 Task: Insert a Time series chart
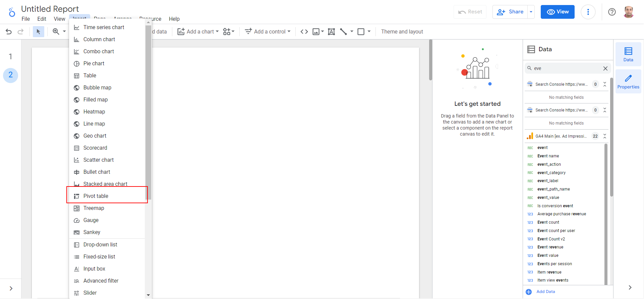[x=107, y=27]
